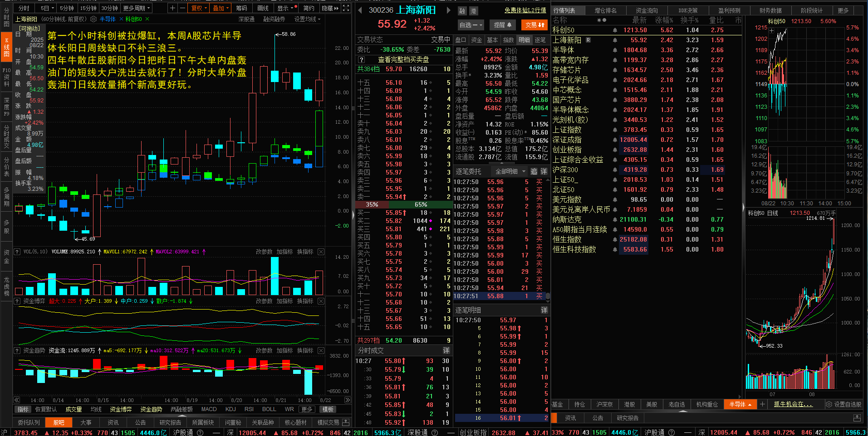
Task: Click the 港 Hong Kong connect badge
Action: [x=473, y=10]
